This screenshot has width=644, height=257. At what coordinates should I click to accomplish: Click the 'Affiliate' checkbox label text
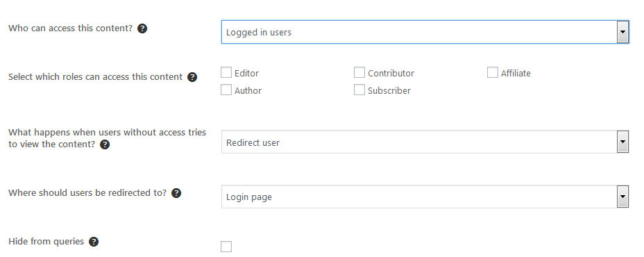pyautogui.click(x=516, y=73)
